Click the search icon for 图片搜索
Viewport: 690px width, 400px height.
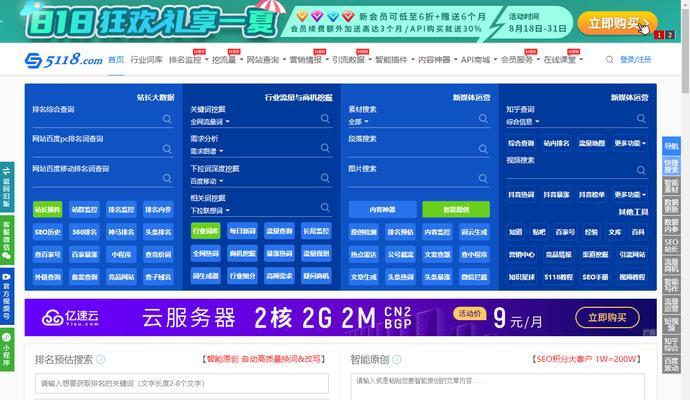pyautogui.click(x=483, y=178)
